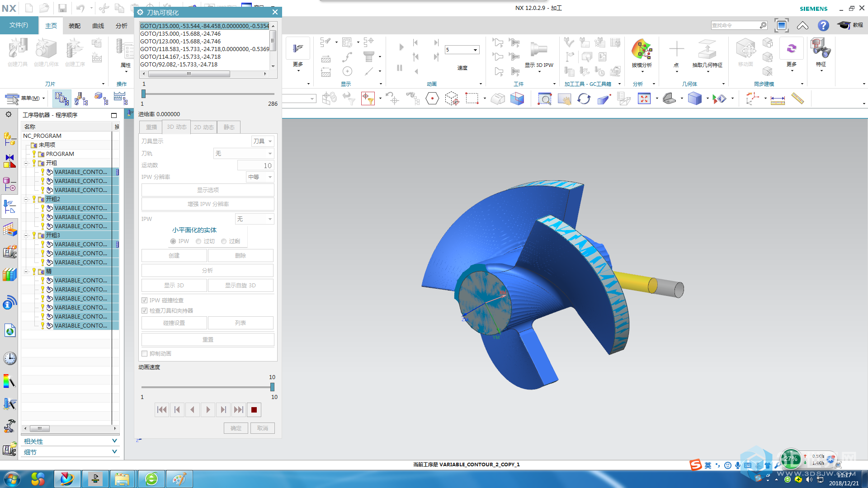Viewport: 868px width, 488px height.
Task: Expand the 细节 (Details) panel
Action: pyautogui.click(x=70, y=452)
